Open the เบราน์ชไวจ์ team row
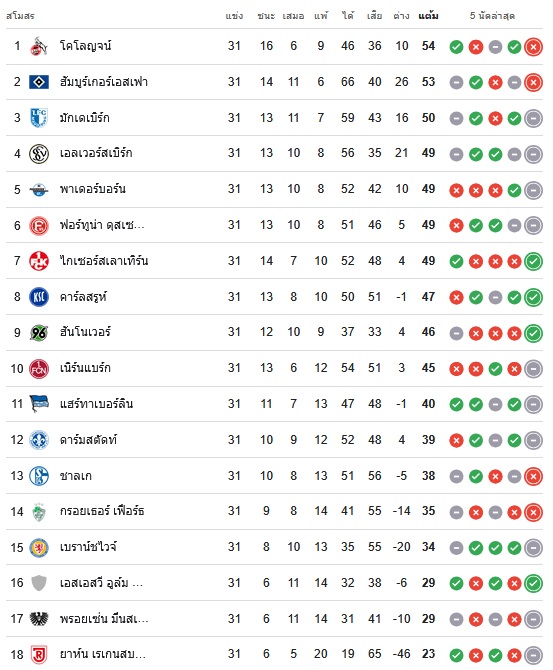 point(274,547)
